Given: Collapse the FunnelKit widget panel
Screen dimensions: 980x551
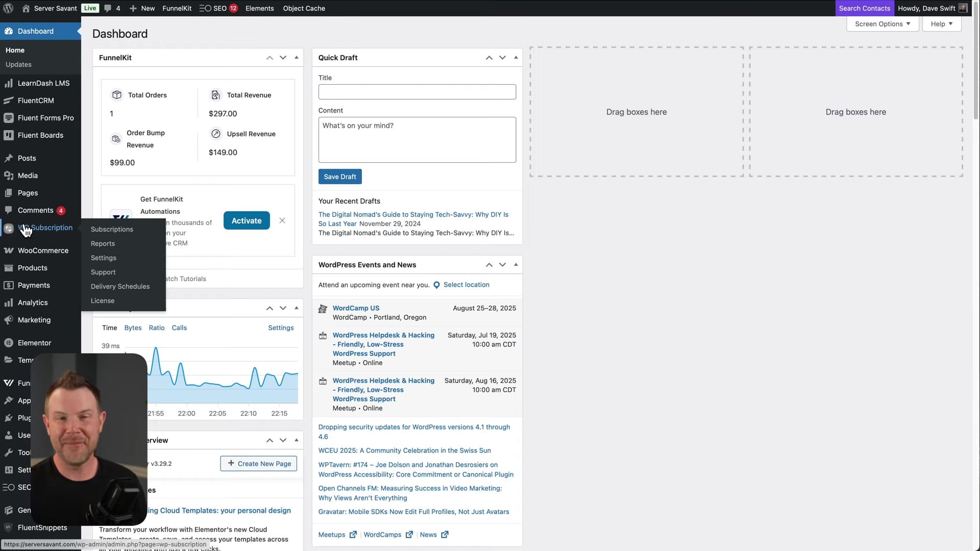Looking at the screenshot, I should [x=297, y=58].
